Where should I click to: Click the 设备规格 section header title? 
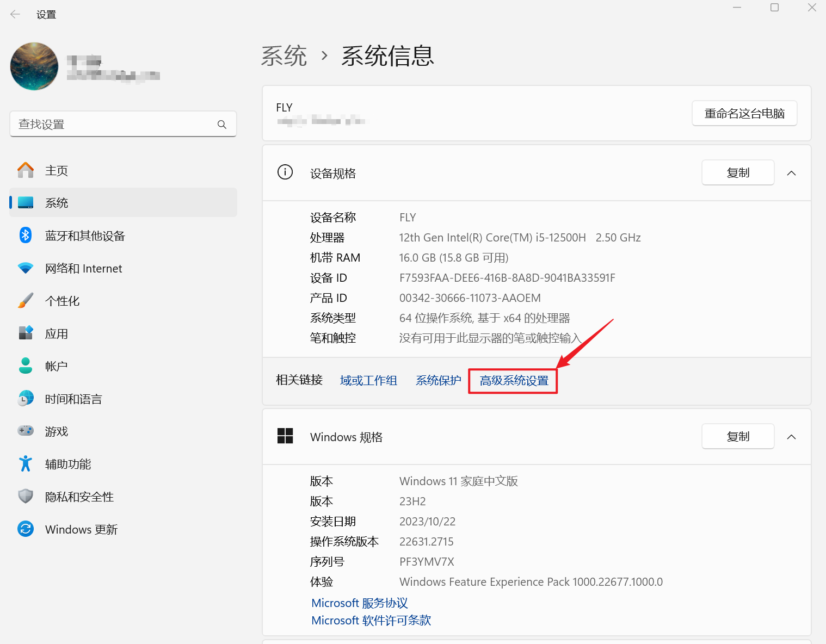[333, 173]
